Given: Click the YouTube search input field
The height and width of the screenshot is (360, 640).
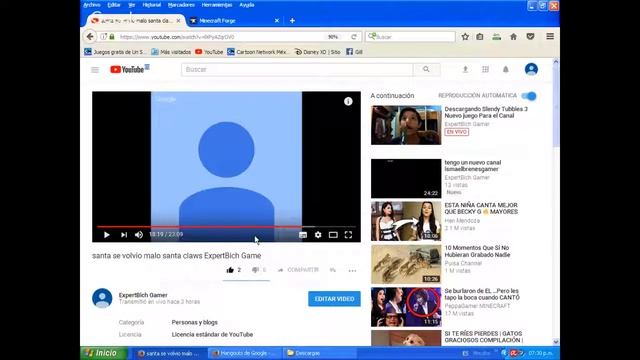Looking at the screenshot, I should point(297,69).
